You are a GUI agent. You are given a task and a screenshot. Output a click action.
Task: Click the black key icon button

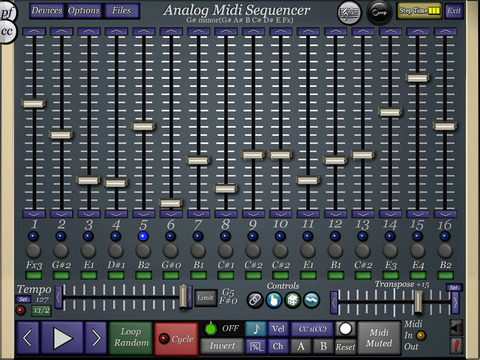click(x=379, y=13)
